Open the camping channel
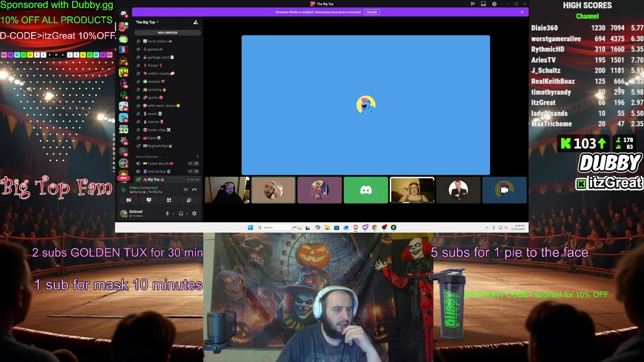The image size is (644, 362). tap(168, 89)
